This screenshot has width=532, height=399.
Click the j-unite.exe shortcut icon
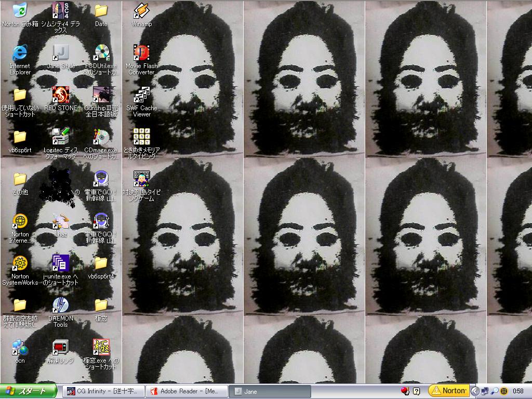[x=60, y=263]
